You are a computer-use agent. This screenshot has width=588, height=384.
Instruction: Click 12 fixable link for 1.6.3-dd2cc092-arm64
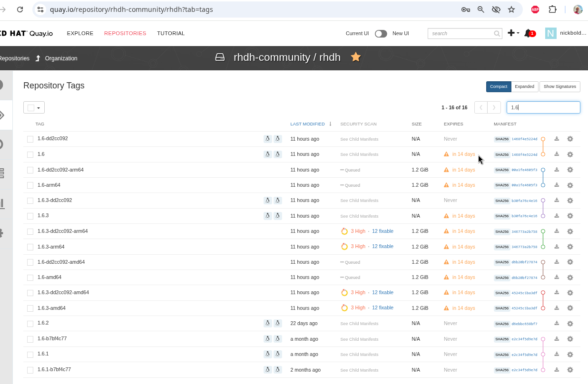click(x=382, y=231)
